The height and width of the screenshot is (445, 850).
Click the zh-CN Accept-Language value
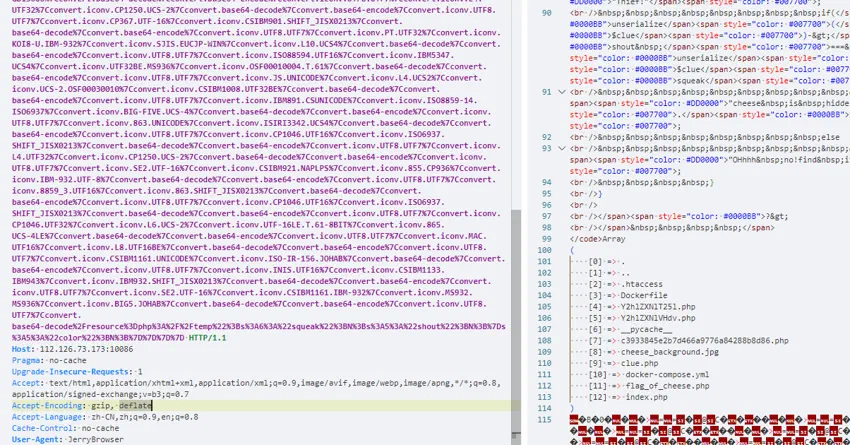pos(105,417)
